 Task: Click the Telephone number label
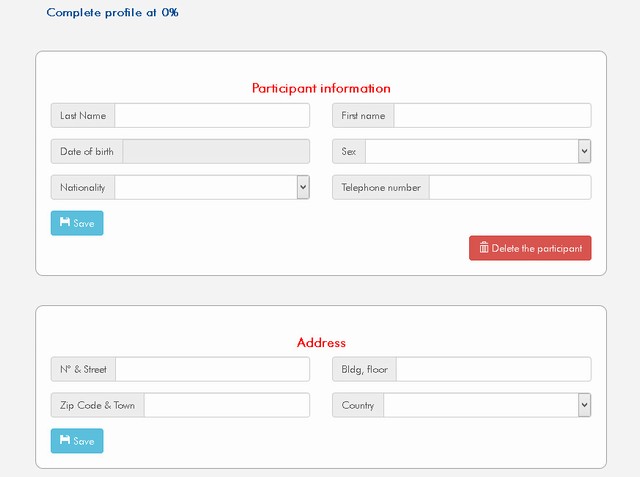(x=381, y=187)
